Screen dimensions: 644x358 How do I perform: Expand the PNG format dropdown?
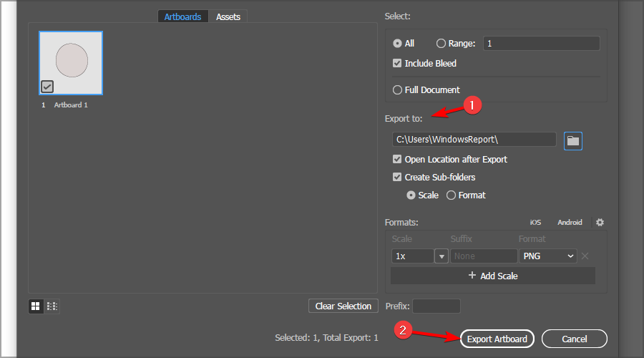click(x=549, y=256)
